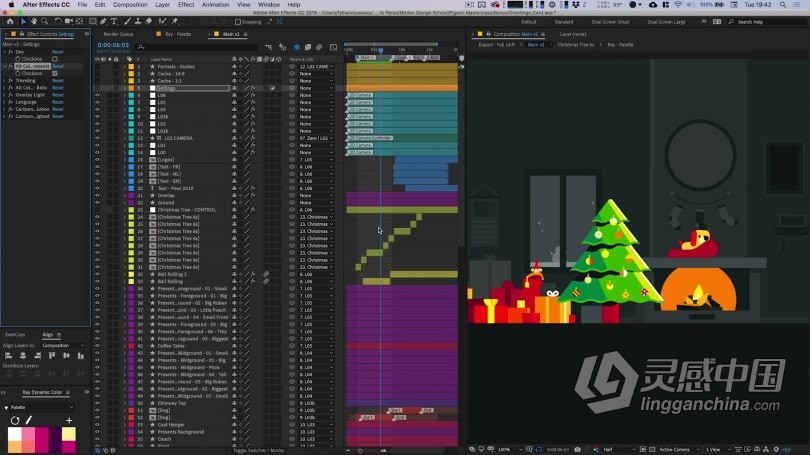The height and width of the screenshot is (455, 810).
Task: Select the Rotation tool
Action: point(58,22)
